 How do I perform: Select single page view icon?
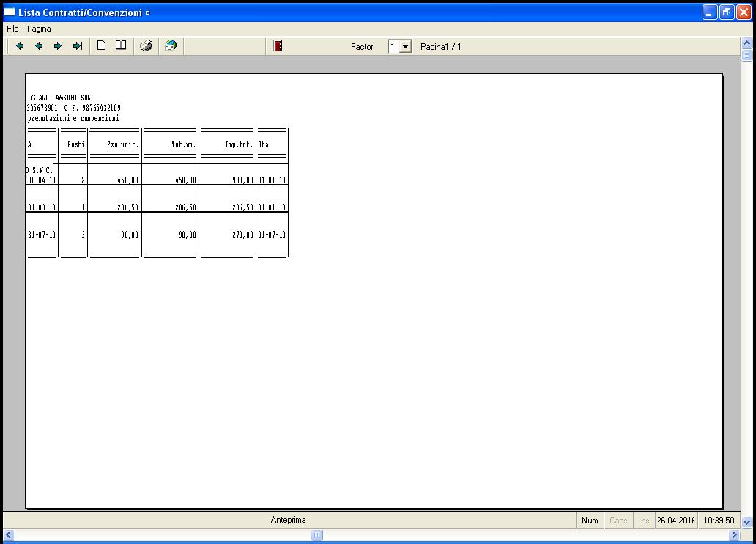(x=101, y=45)
